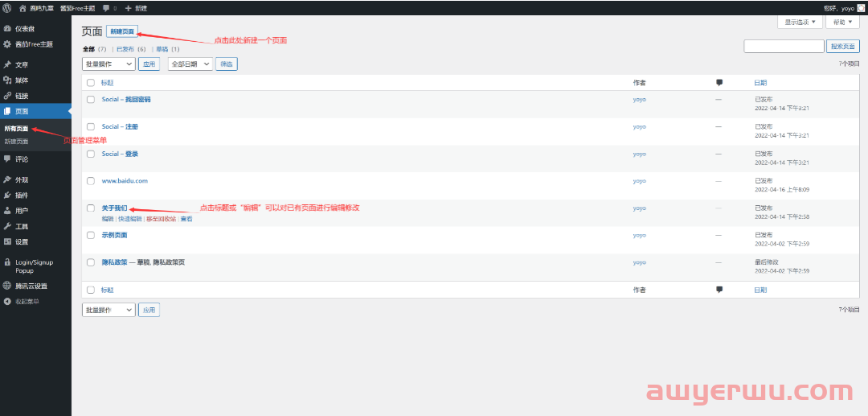Open the comments bubble in admin bar
The image size is (868, 416).
pos(106,8)
